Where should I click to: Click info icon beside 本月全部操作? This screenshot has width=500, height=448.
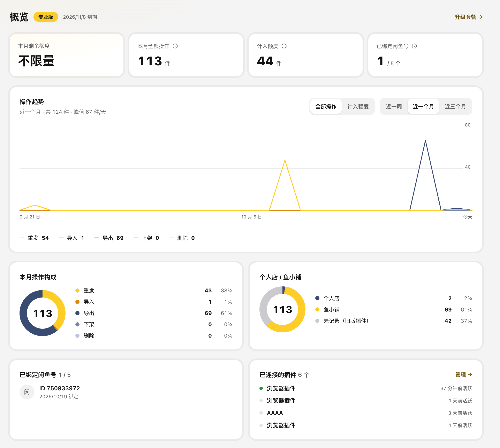(175, 46)
